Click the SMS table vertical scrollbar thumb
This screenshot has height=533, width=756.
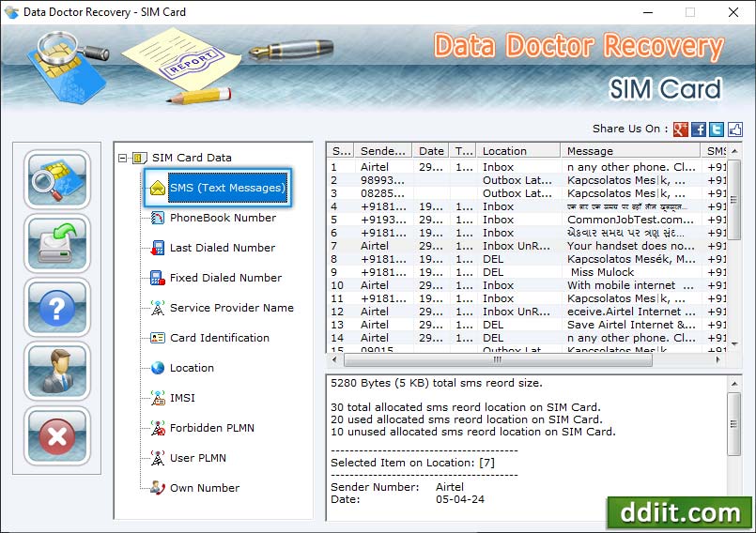click(733, 200)
